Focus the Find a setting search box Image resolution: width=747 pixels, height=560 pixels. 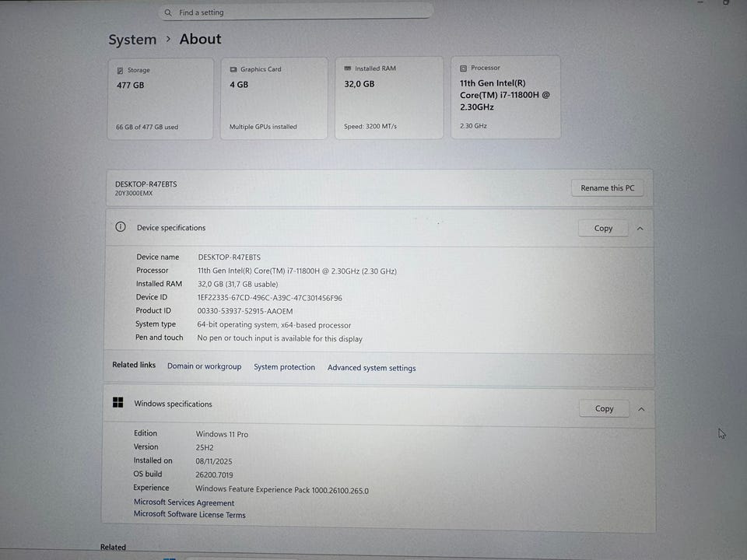pyautogui.click(x=296, y=12)
